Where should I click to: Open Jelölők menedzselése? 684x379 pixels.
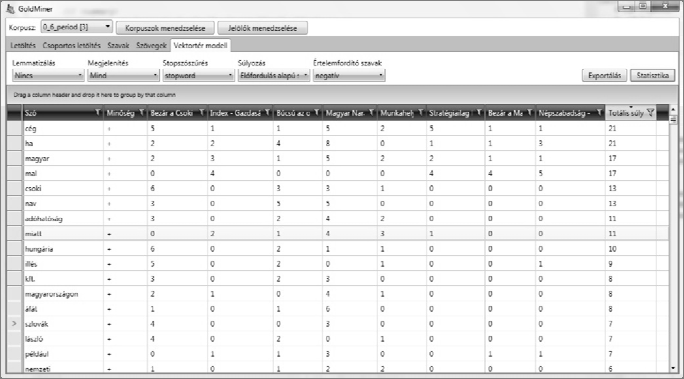tap(263, 28)
